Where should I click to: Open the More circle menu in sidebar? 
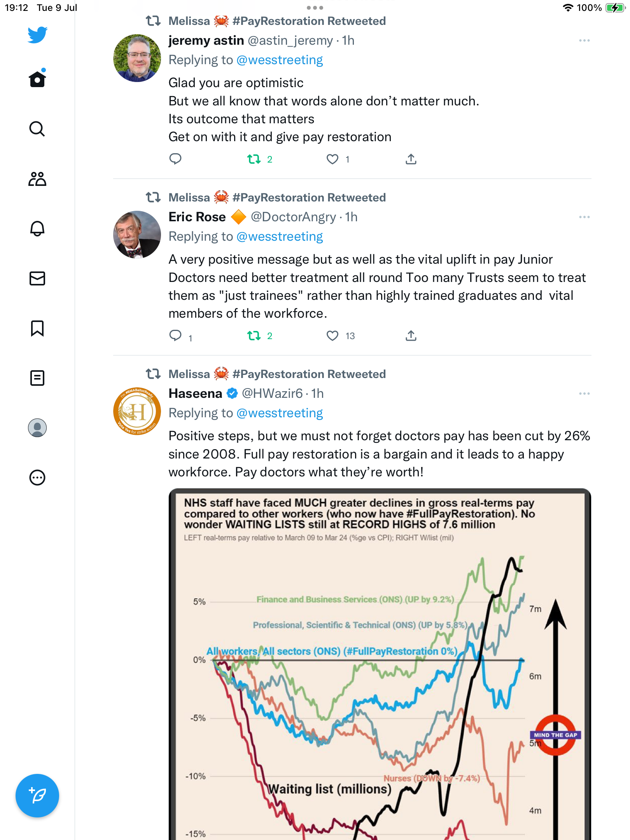coord(37,478)
